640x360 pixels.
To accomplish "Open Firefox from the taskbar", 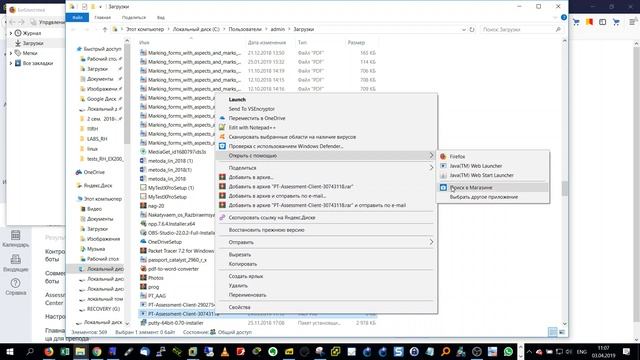I will pos(49,351).
